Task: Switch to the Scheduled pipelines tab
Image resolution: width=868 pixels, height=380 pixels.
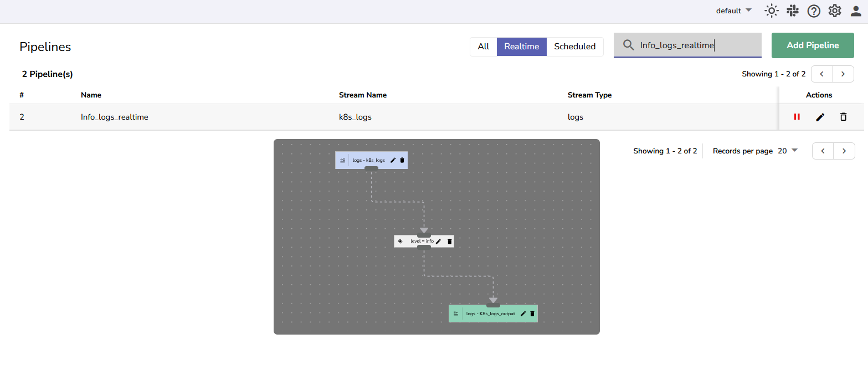Action: (574, 47)
